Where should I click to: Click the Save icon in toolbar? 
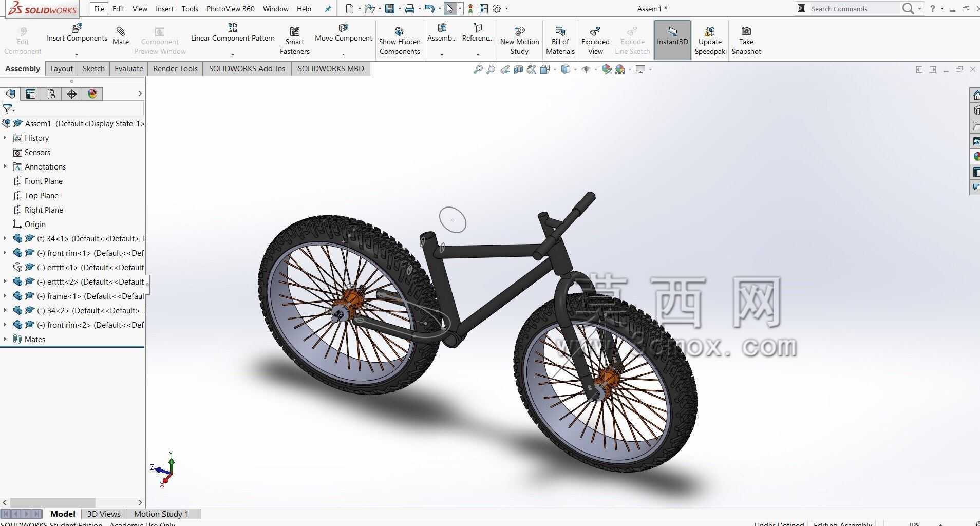[390, 9]
